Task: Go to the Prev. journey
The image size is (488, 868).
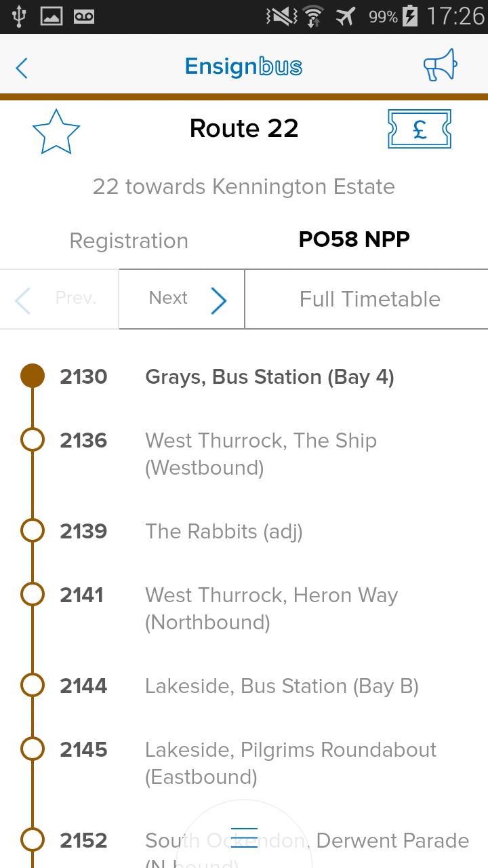Action: click(59, 299)
